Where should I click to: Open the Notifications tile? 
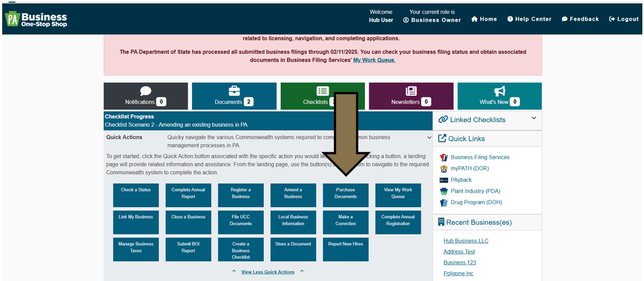point(146,96)
